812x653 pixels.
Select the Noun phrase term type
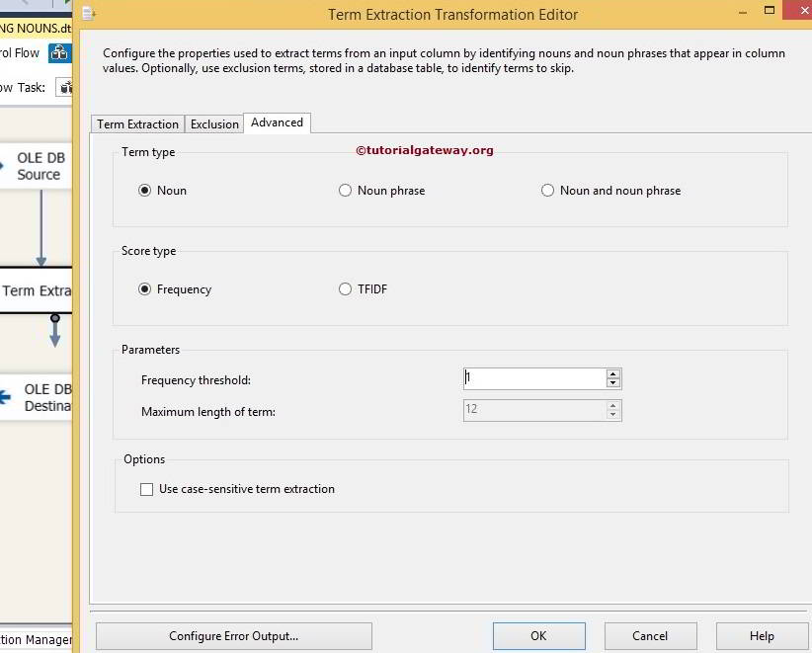[346, 191]
